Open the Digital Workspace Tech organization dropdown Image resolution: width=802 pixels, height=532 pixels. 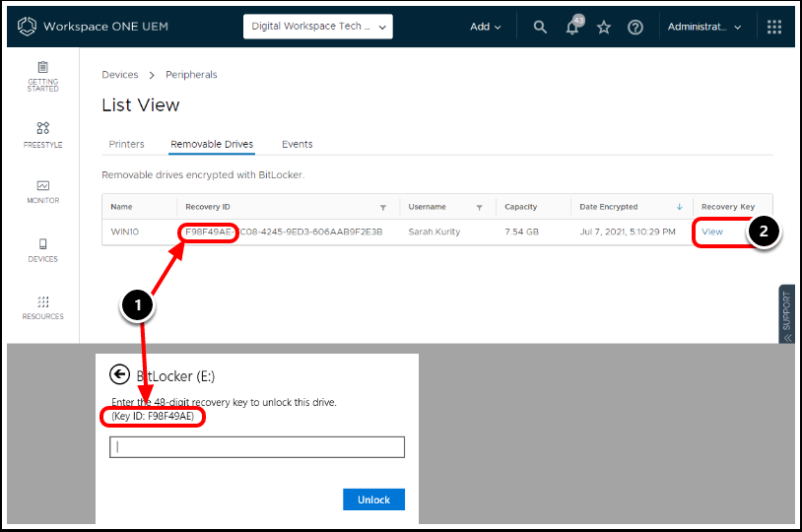click(x=317, y=26)
